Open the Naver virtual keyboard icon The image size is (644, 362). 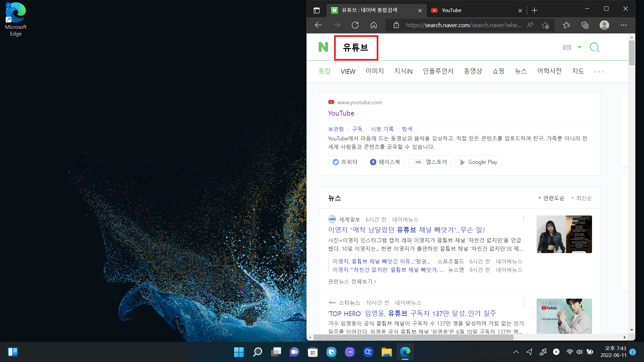pos(567,47)
